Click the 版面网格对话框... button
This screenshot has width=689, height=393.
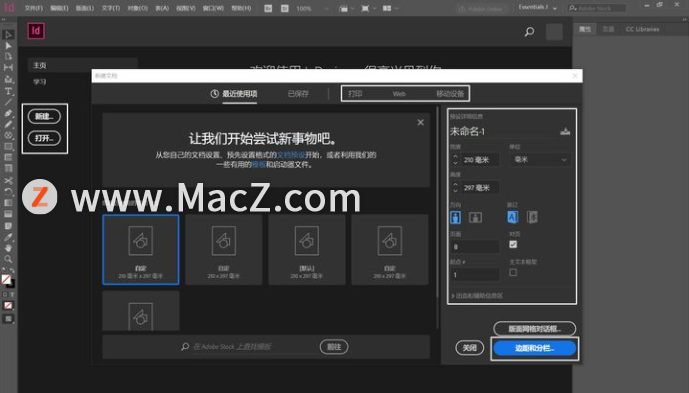point(534,329)
